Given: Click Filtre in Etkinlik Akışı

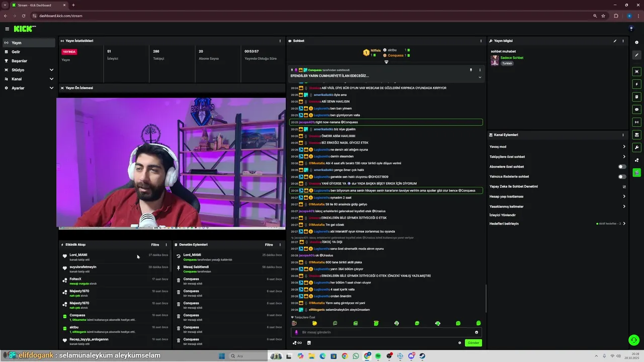Looking at the screenshot, I should click(155, 245).
